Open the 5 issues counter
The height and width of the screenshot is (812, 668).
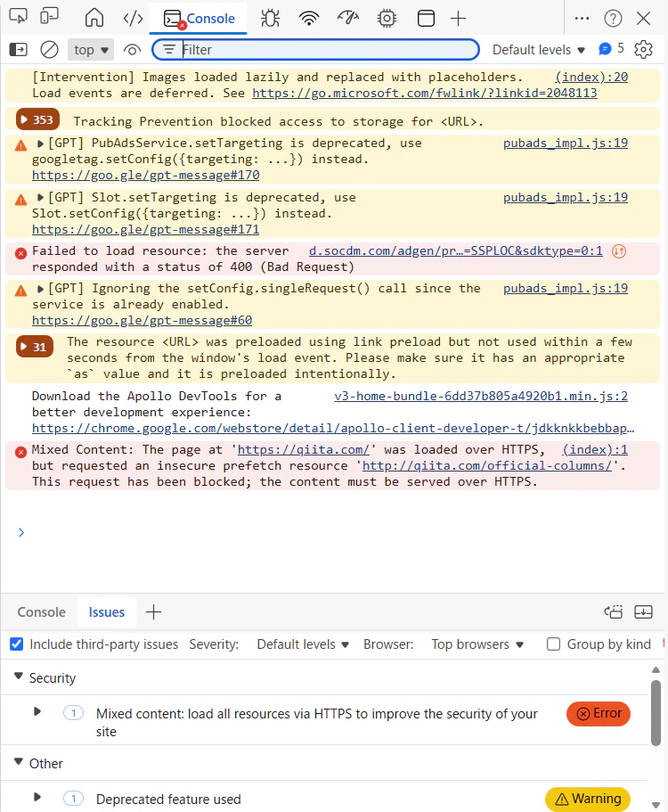(611, 49)
